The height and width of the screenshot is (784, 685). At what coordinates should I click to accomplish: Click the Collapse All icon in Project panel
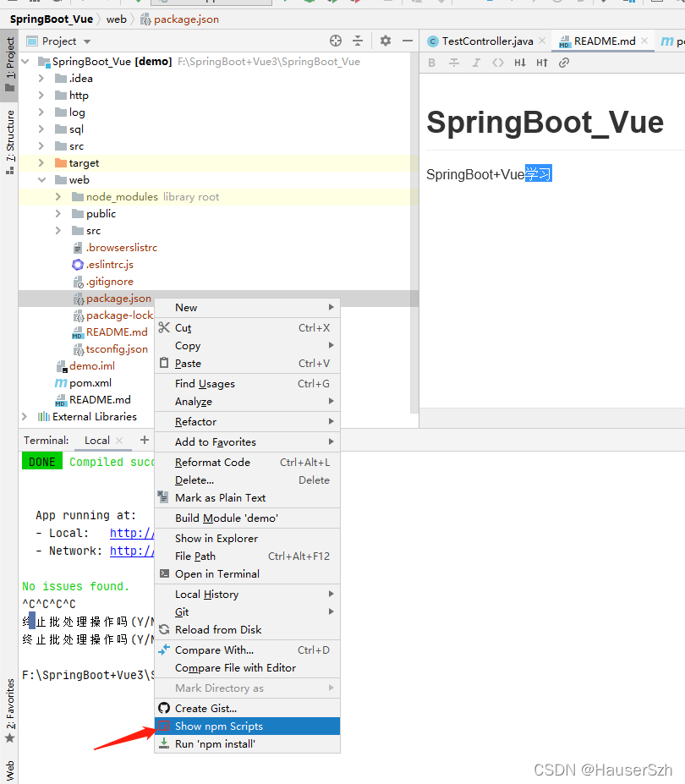point(358,41)
